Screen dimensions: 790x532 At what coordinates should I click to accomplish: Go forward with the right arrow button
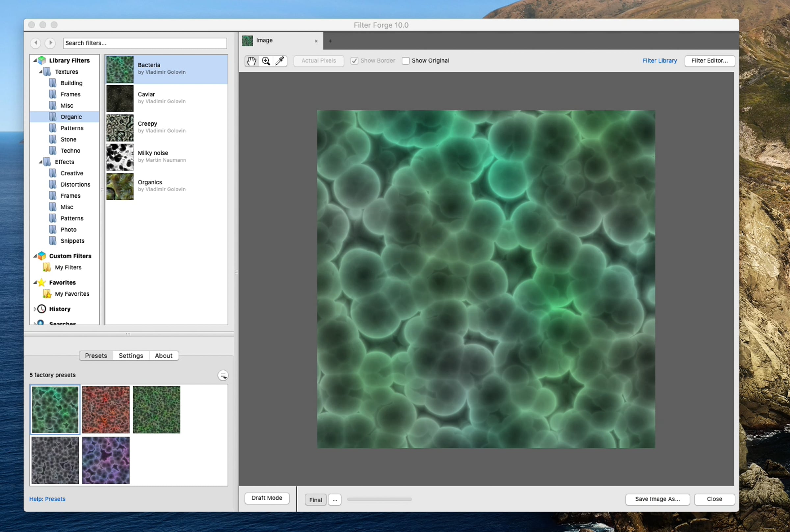click(x=50, y=43)
